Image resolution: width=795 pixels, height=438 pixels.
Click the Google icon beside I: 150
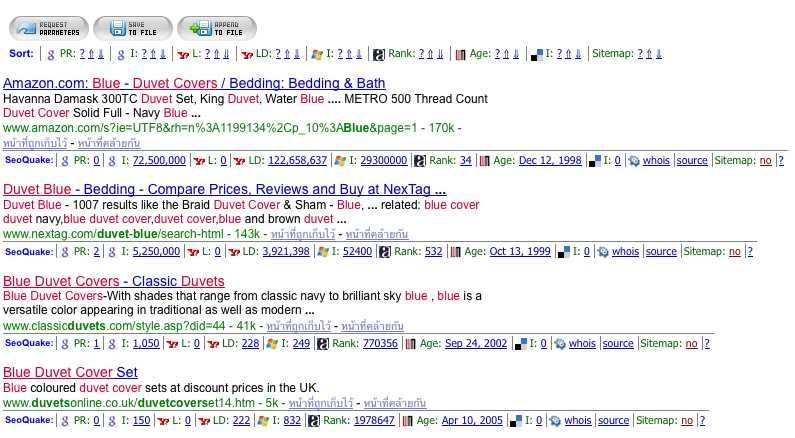tap(112, 421)
